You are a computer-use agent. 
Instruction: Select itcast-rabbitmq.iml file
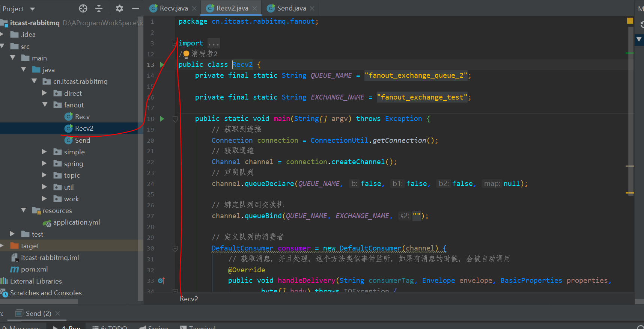pos(50,258)
